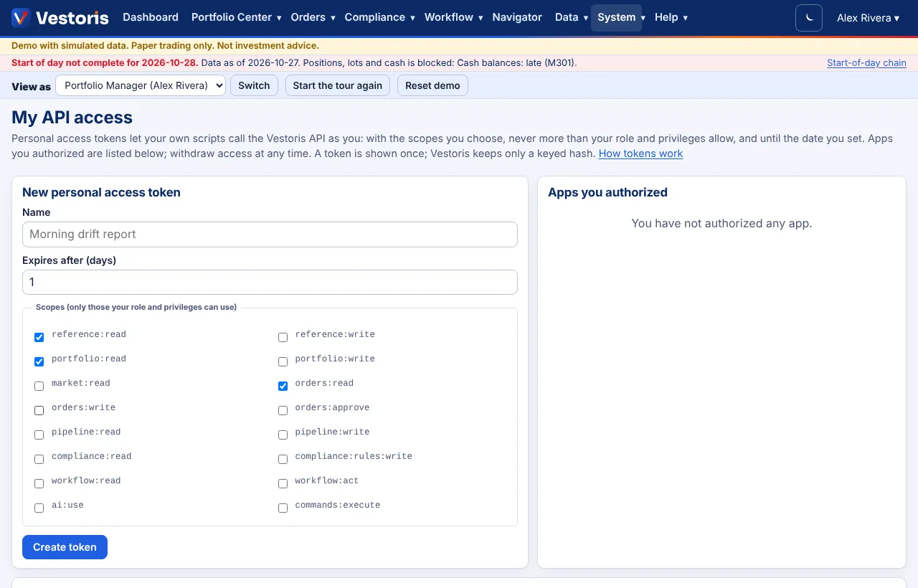Tick the compliance:read checkbox
Viewport: 918px width, 588px height.
click(x=39, y=459)
